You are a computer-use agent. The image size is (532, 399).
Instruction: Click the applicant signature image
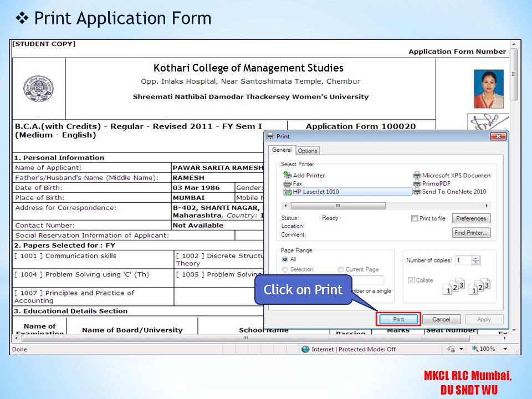click(488, 122)
